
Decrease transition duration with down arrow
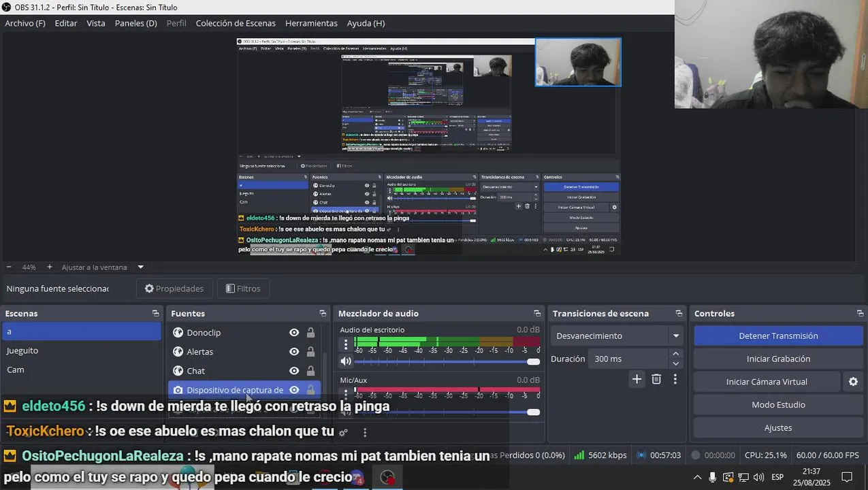pos(675,363)
